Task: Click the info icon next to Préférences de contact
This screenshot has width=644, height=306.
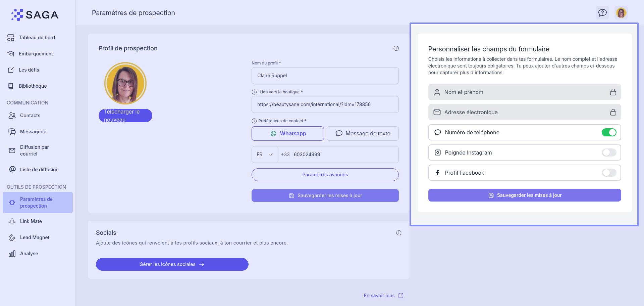Action: coord(254,121)
